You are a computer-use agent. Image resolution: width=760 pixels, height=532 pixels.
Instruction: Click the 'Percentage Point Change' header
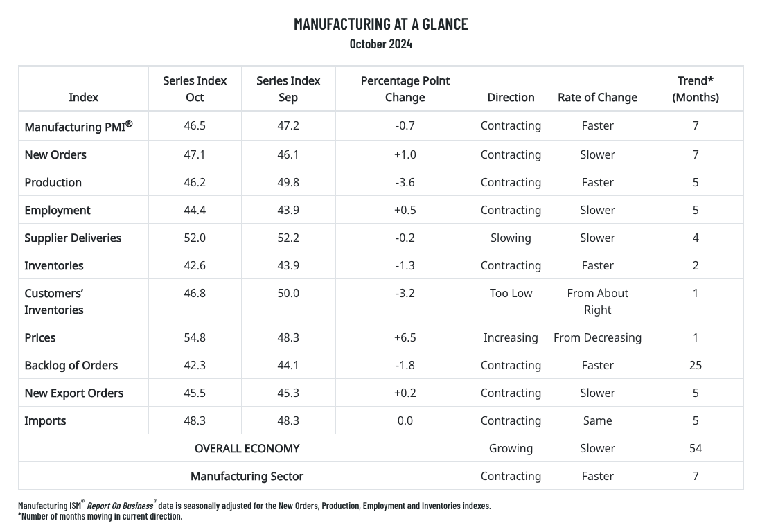(405, 89)
